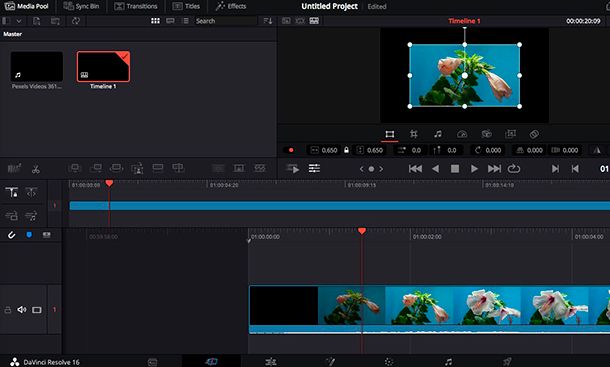Screen dimensions: 610x367
Task: Switch to filmstrip view in media pool
Action: (x=170, y=21)
